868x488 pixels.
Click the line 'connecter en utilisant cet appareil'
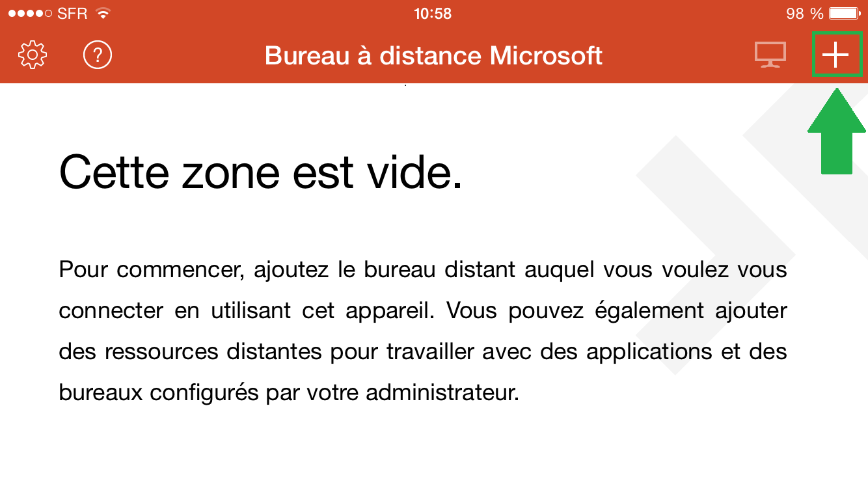423,310
